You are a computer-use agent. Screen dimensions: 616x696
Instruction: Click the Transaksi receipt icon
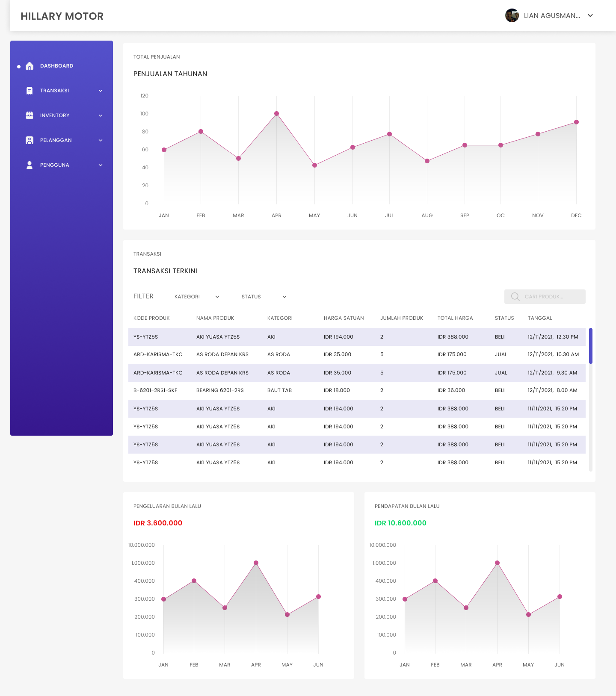(30, 91)
